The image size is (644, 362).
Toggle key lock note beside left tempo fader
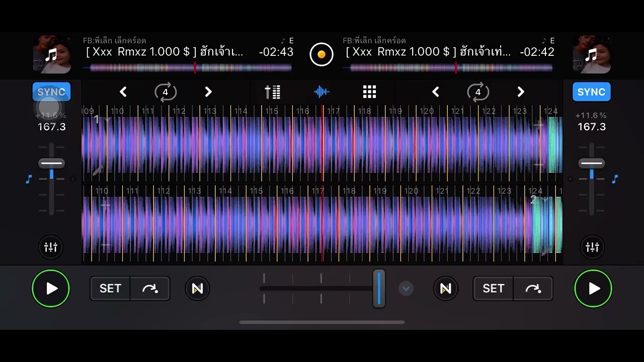click(x=29, y=179)
